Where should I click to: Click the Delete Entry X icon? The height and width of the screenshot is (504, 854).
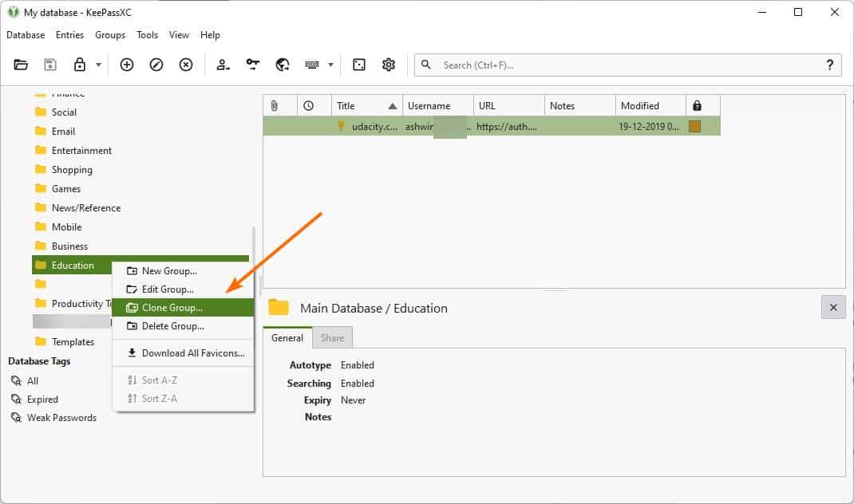186,65
